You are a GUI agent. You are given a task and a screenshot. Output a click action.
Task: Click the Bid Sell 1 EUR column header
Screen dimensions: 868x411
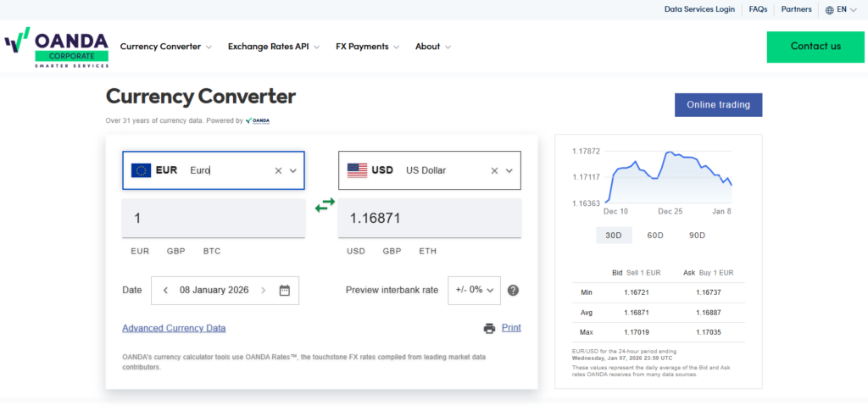636,273
